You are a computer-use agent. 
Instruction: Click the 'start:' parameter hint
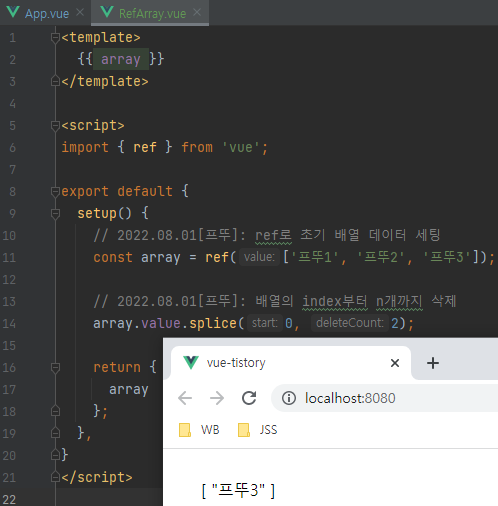pyautogui.click(x=265, y=323)
